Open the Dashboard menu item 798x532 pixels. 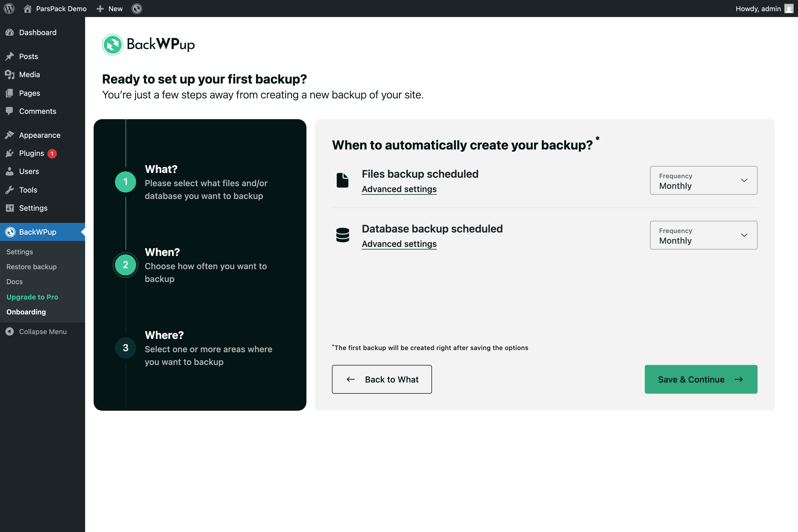pyautogui.click(x=38, y=32)
